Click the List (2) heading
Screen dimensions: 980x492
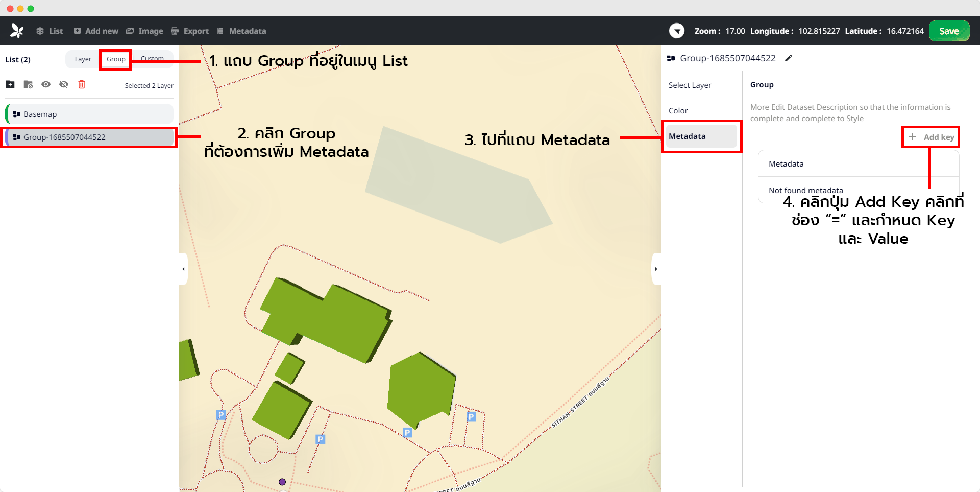tap(18, 59)
